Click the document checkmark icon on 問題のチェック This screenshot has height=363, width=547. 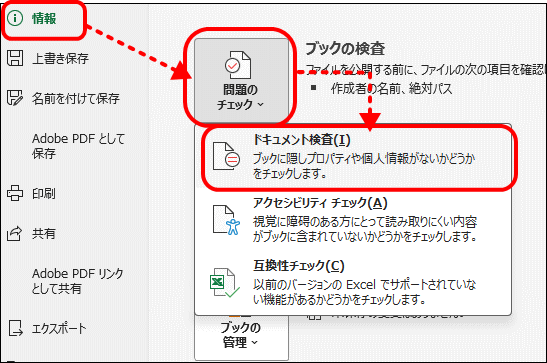pyautogui.click(x=238, y=65)
